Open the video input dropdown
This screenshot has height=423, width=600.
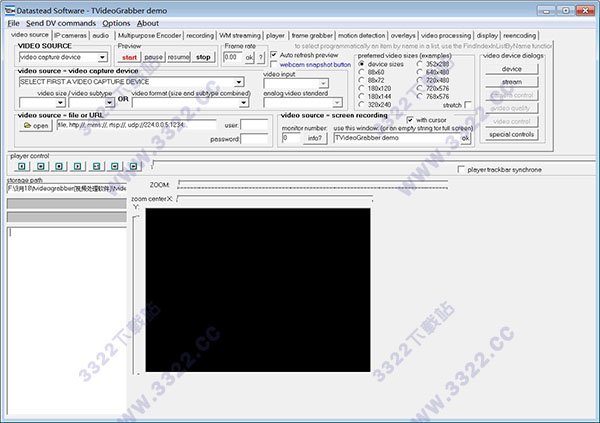(x=323, y=83)
